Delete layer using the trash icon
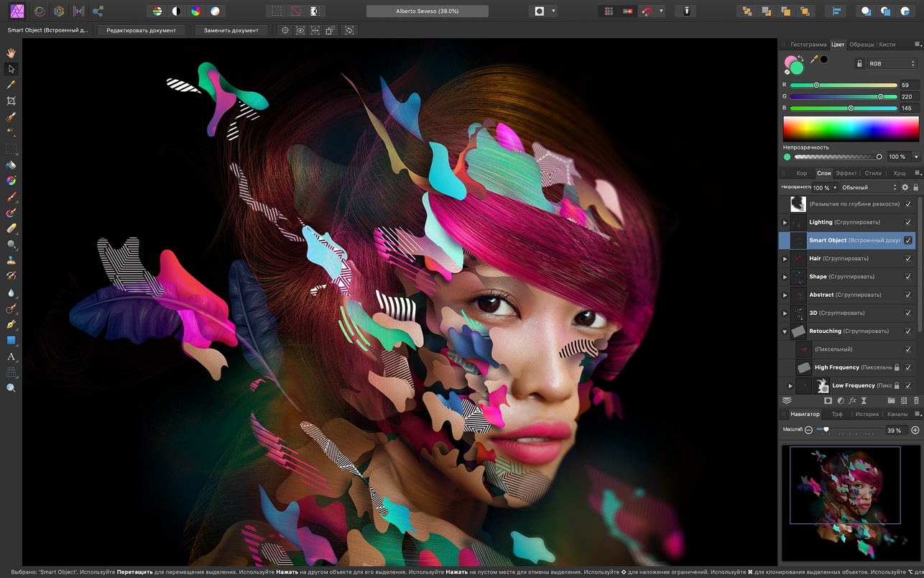Image resolution: width=924 pixels, height=578 pixels. [916, 400]
